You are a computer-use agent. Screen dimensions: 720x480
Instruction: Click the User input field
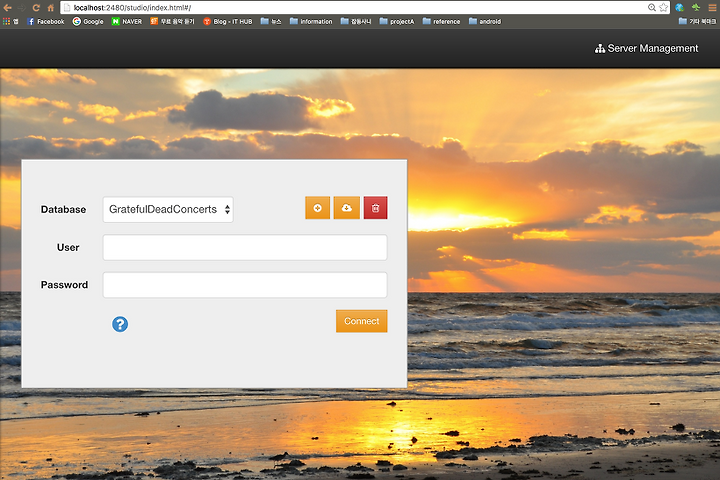(245, 248)
